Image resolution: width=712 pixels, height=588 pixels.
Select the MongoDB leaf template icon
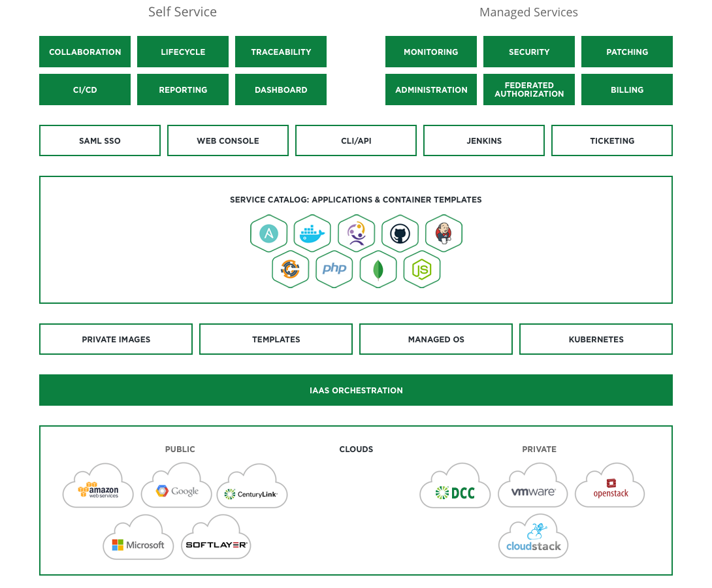(378, 269)
